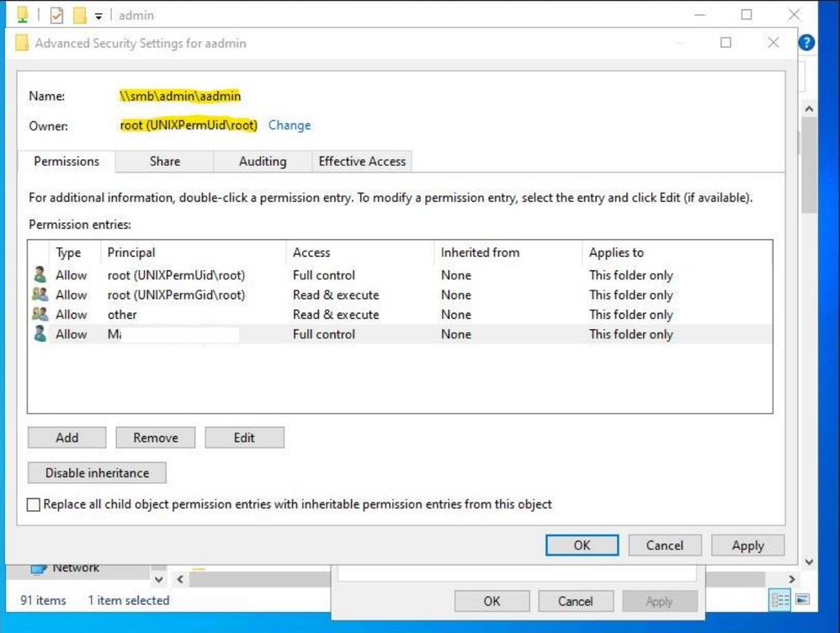The height and width of the screenshot is (633, 840).
Task: Select the root (UNIXPermUid\root) permission entry
Action: coord(400,275)
